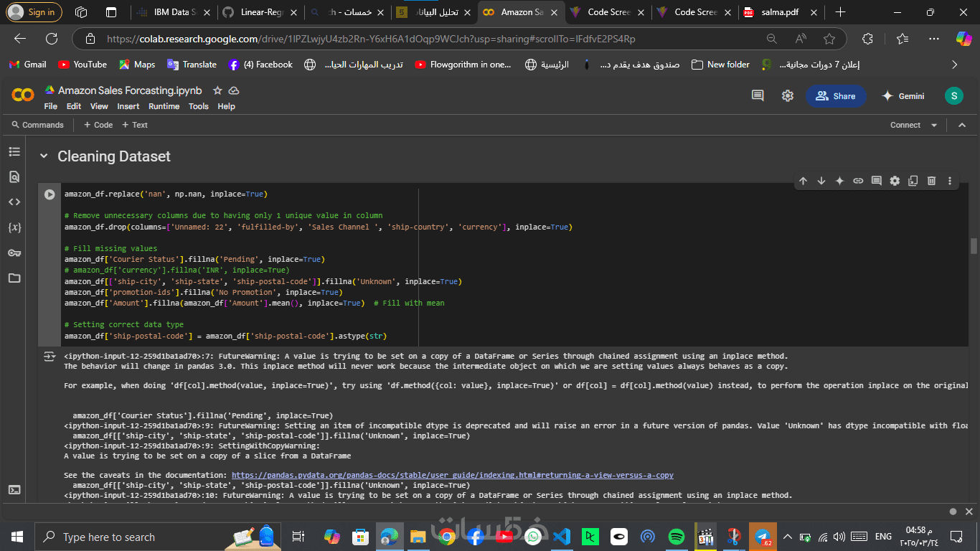Copy link to the selected cell
Viewport: 980px width, 551px height.
858,181
